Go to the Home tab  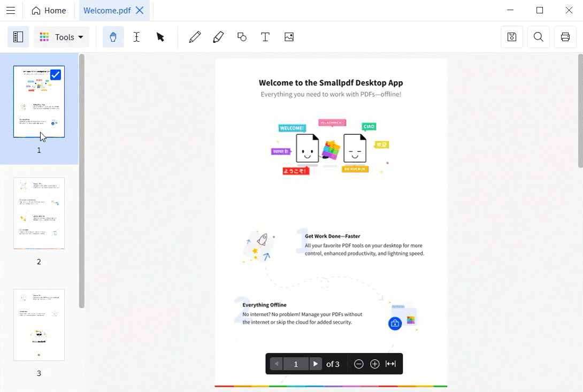coord(49,10)
